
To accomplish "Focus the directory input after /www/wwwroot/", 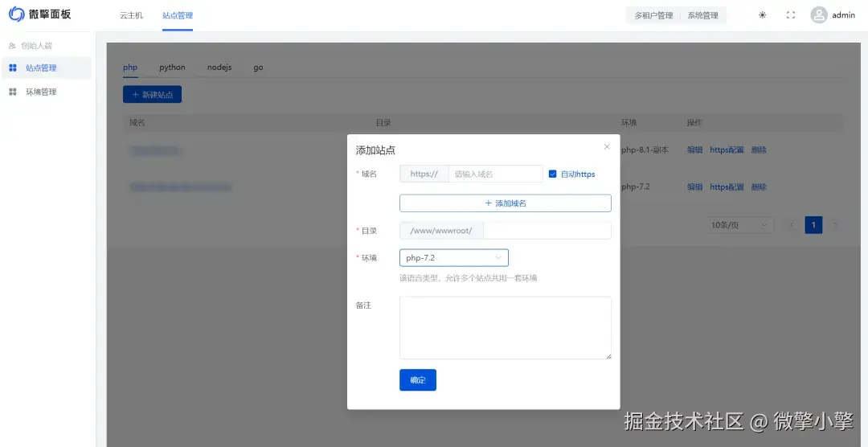I will (x=547, y=231).
